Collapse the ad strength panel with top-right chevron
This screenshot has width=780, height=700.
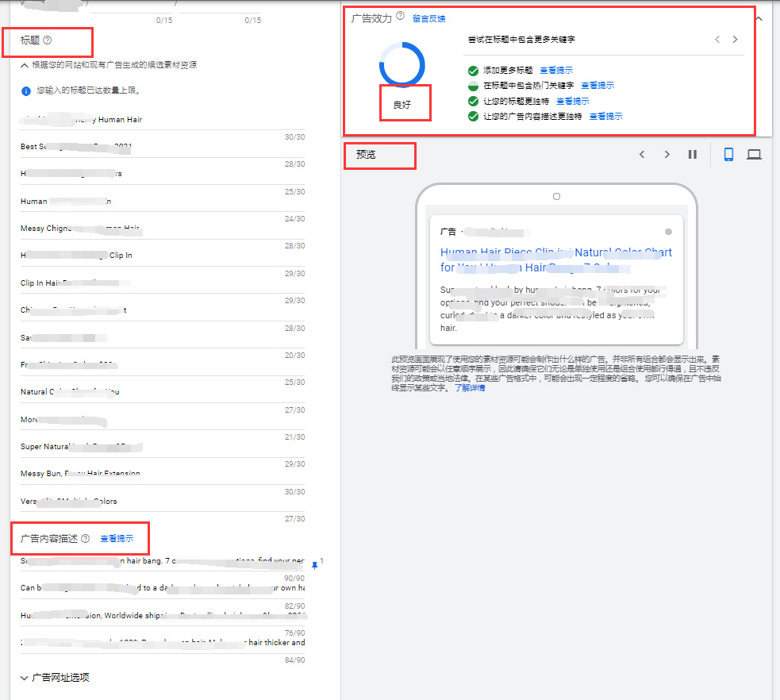(759, 17)
